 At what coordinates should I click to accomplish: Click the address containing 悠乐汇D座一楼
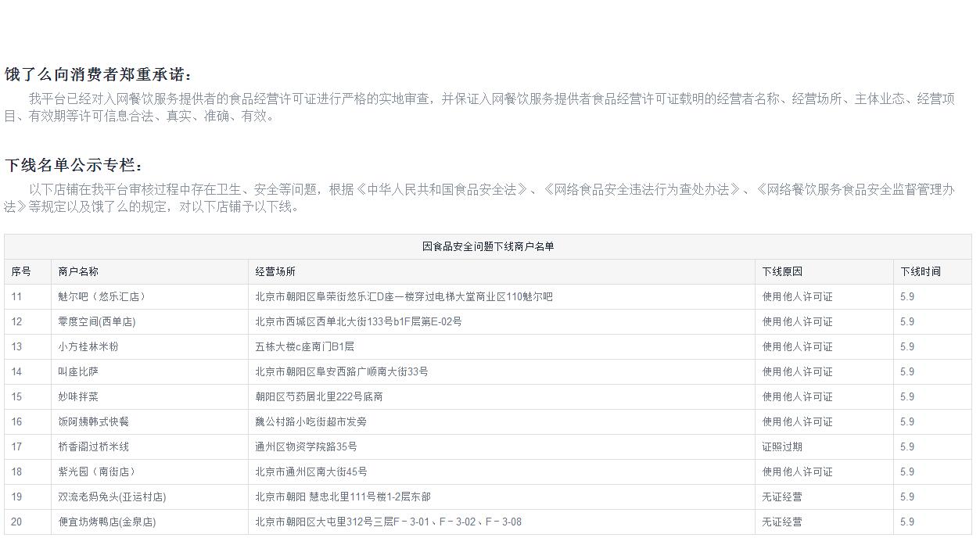404,296
